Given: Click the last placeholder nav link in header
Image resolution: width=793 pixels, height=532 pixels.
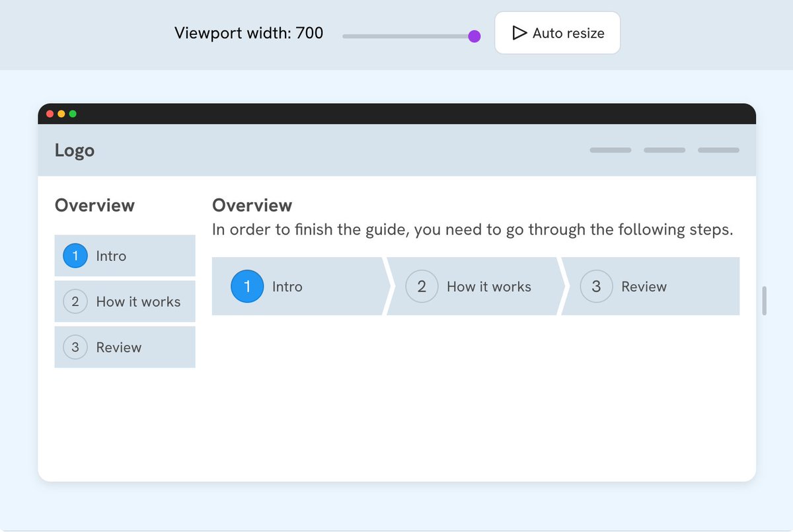Looking at the screenshot, I should [x=718, y=150].
